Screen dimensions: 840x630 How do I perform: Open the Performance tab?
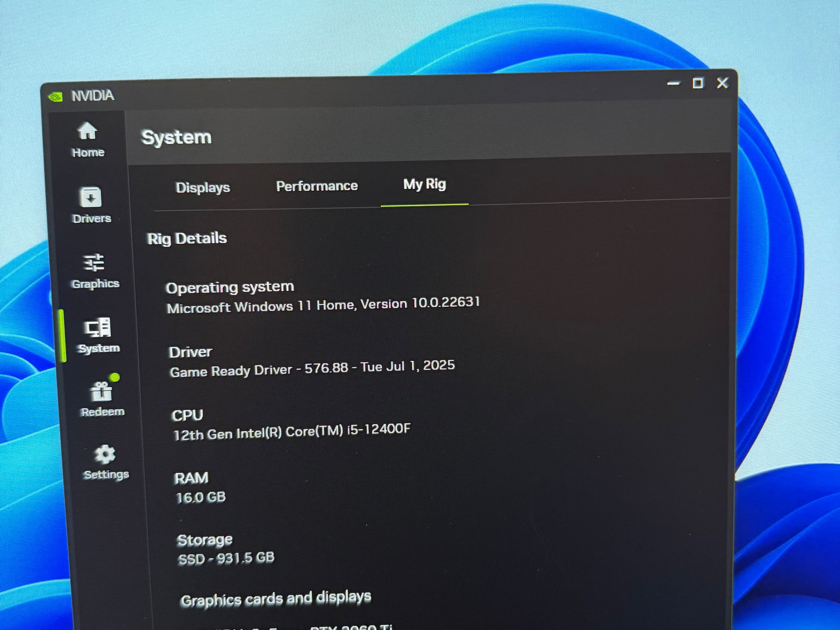(317, 185)
